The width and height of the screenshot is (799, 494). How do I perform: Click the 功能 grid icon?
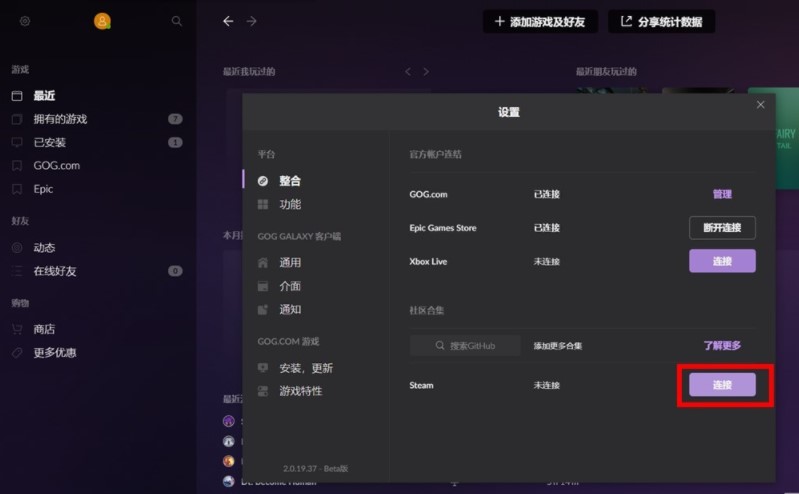click(x=263, y=204)
